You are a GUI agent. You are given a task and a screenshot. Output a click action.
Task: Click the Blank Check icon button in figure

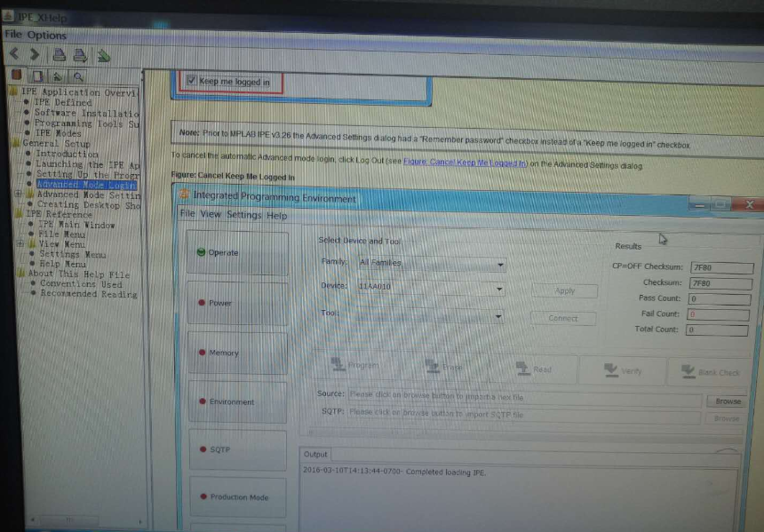tap(711, 372)
